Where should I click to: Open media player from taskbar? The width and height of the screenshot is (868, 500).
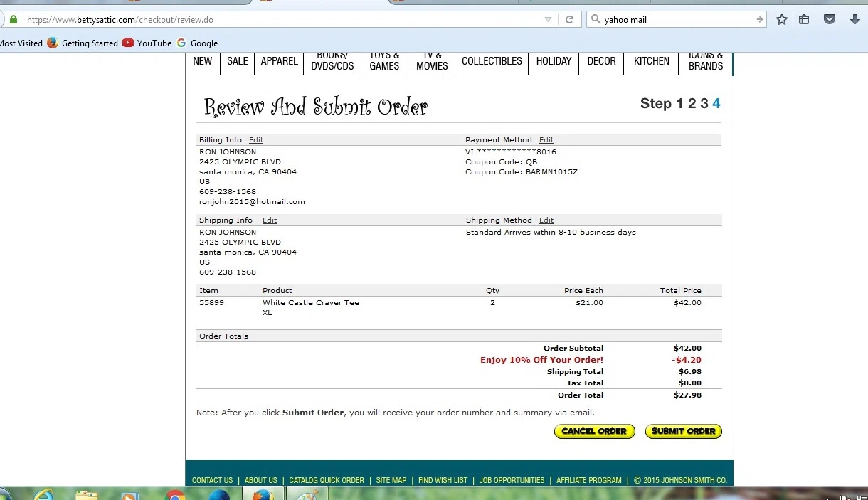pyautogui.click(x=130, y=496)
